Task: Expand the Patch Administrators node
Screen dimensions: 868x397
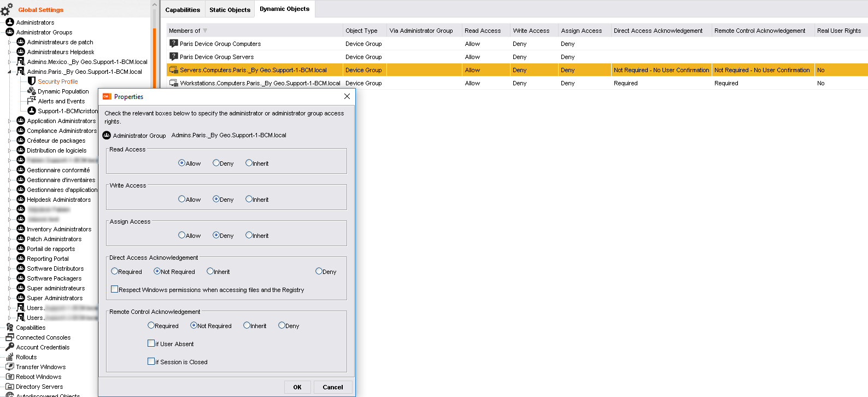Action: [9, 239]
